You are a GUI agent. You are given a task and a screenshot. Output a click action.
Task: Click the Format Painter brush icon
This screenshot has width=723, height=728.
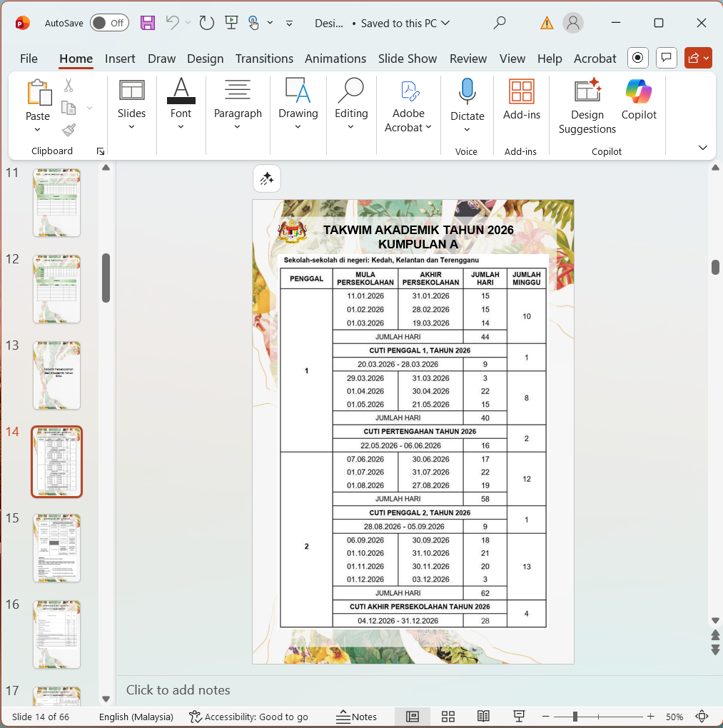(69, 130)
